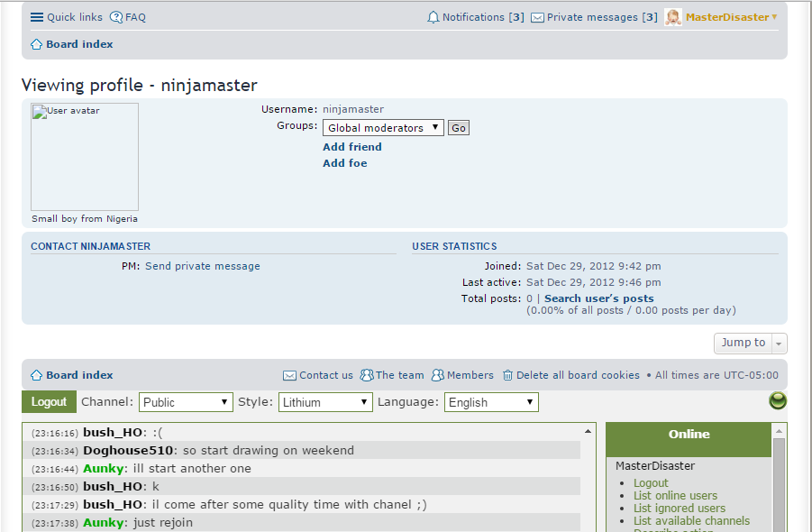Image resolution: width=812 pixels, height=532 pixels.
Task: Open the Style dropdown set to Lithium
Action: [325, 402]
